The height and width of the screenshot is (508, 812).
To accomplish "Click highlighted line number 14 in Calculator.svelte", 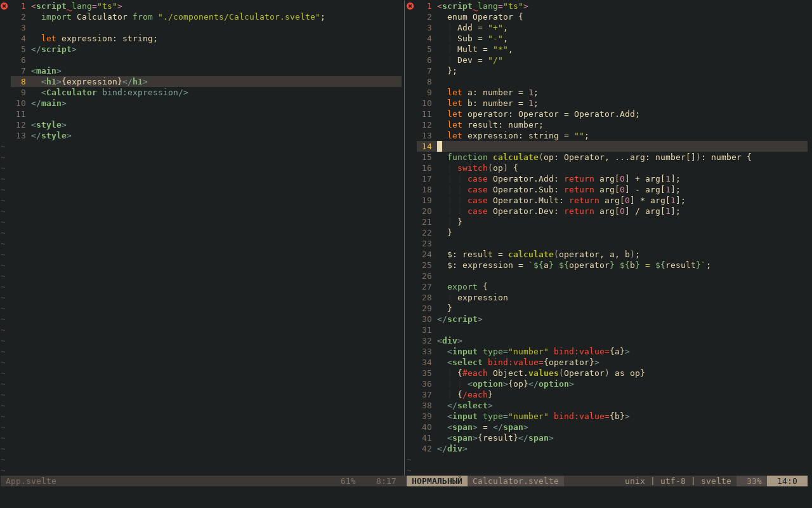I will pyautogui.click(x=427, y=146).
